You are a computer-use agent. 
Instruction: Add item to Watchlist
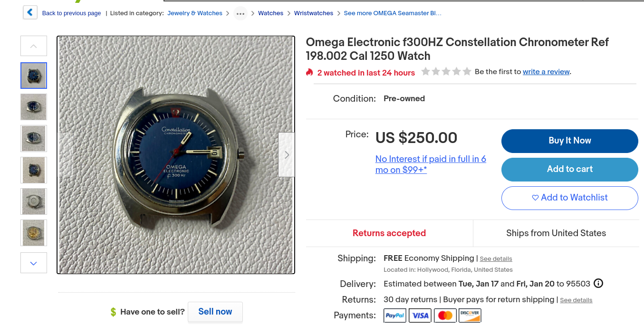[x=569, y=198]
